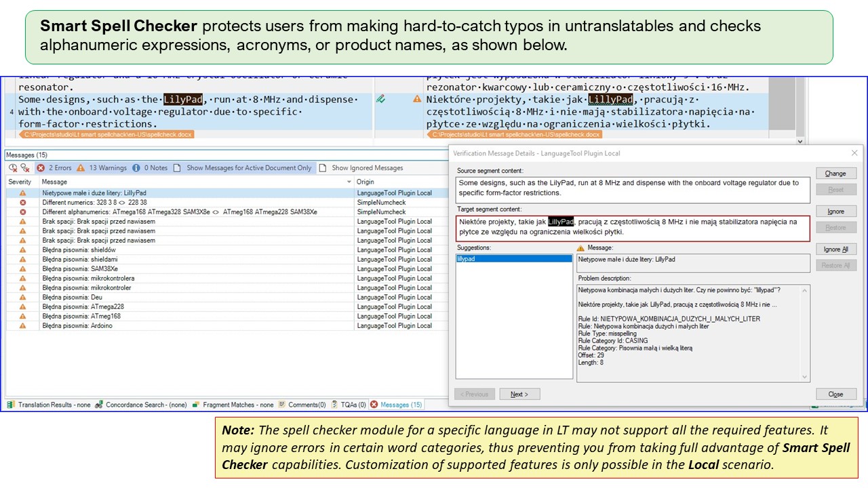Click the warning icon on the 'Błędna pisownia: Ardoino' row

22,326
